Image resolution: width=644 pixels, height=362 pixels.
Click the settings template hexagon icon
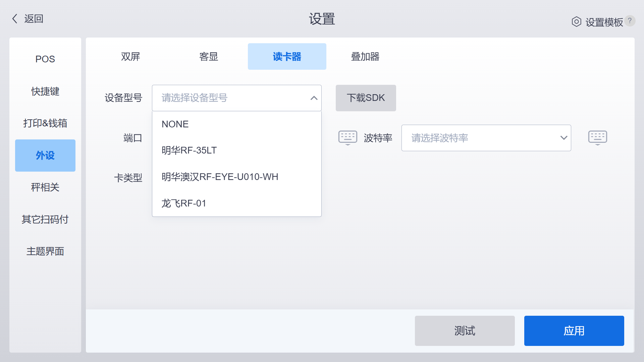coord(576,22)
